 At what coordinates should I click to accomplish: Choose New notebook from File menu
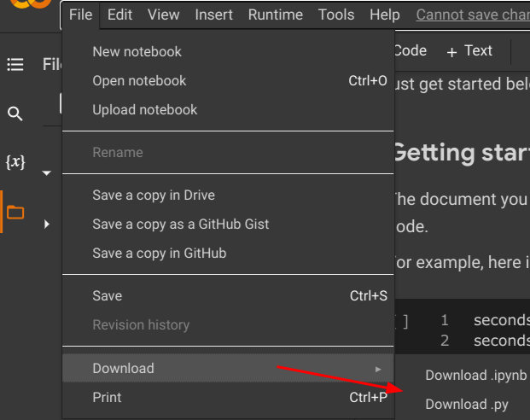point(228,52)
